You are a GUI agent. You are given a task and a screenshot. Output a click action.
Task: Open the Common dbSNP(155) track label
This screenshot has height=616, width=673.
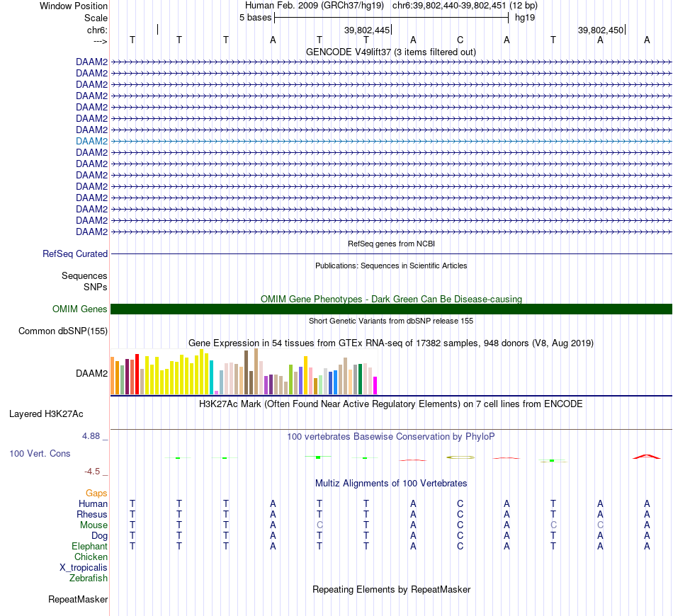[x=63, y=331]
